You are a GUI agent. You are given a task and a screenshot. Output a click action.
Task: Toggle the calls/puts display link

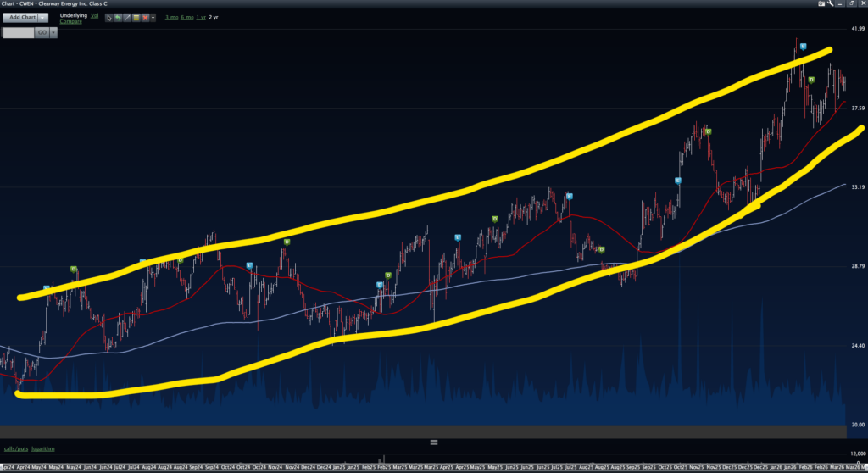(14, 448)
